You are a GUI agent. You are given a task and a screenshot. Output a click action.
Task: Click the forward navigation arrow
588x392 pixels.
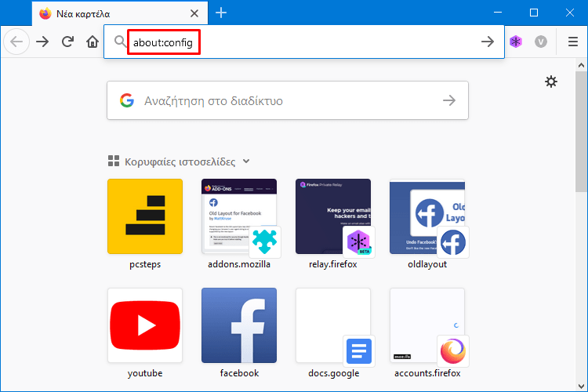[42, 42]
